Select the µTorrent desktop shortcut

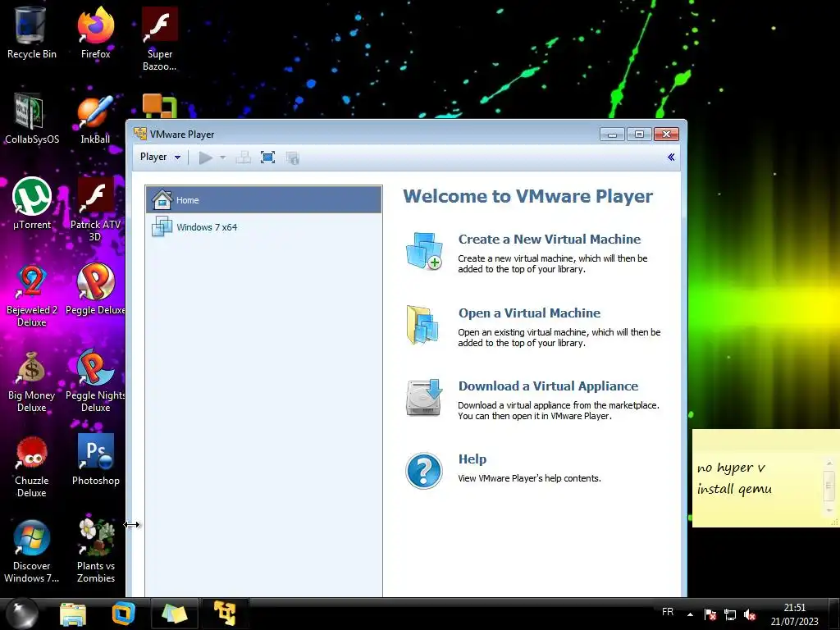pyautogui.click(x=32, y=203)
